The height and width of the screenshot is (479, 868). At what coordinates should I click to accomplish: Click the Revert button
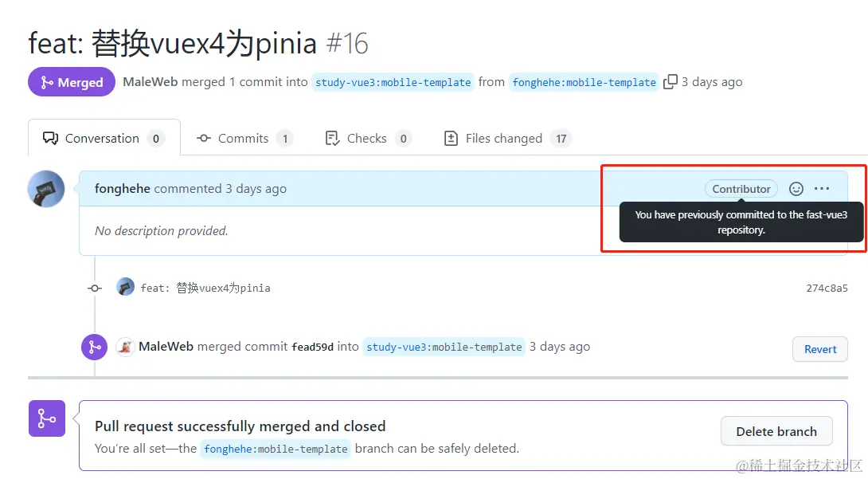[x=820, y=349]
